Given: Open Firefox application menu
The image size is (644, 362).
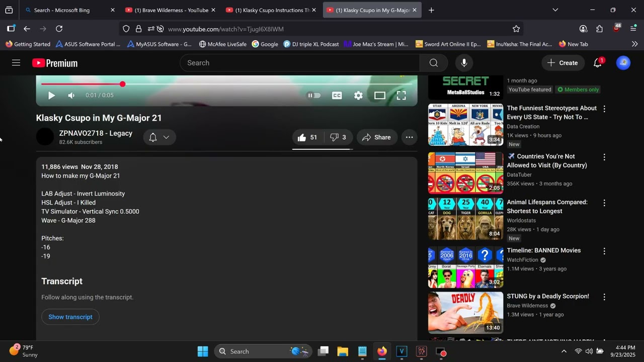Looking at the screenshot, I should 633,29.
